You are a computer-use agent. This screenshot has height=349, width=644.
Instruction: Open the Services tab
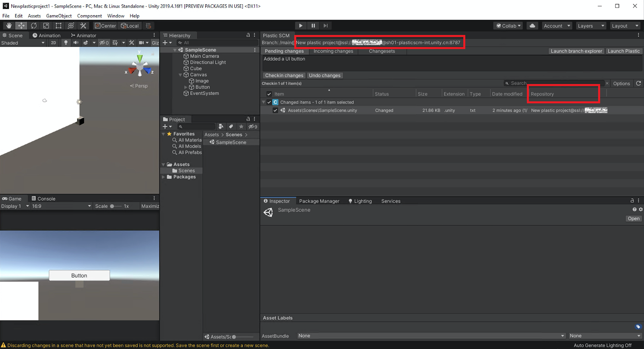tap(391, 201)
